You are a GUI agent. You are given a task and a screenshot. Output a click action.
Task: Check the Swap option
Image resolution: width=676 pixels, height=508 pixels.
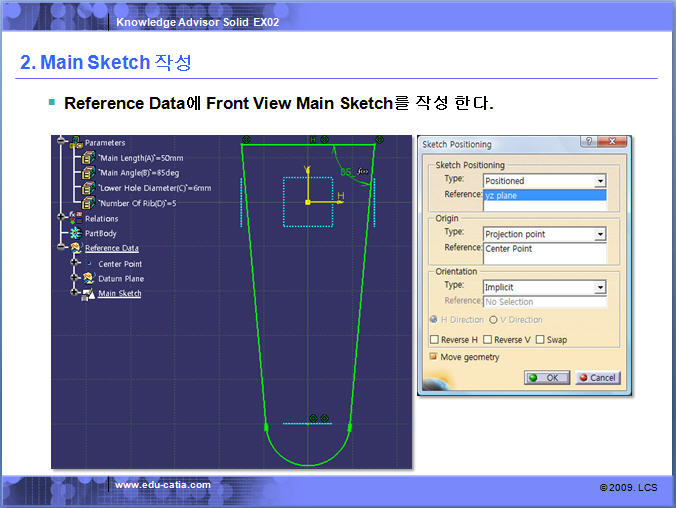pos(540,340)
